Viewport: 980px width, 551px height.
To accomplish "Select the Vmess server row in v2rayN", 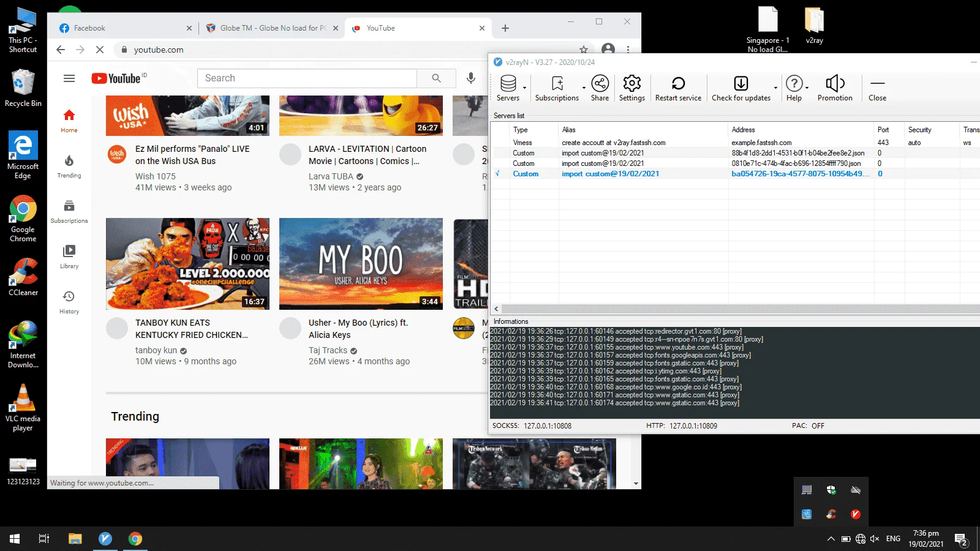I will 735,143.
